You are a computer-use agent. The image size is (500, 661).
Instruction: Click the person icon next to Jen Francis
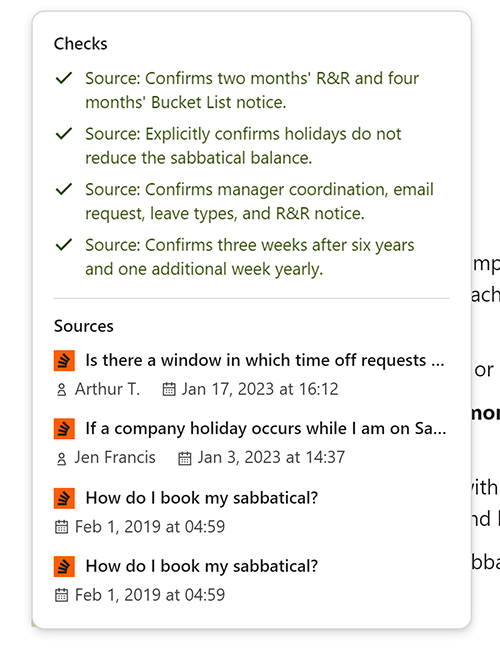pyautogui.click(x=62, y=458)
